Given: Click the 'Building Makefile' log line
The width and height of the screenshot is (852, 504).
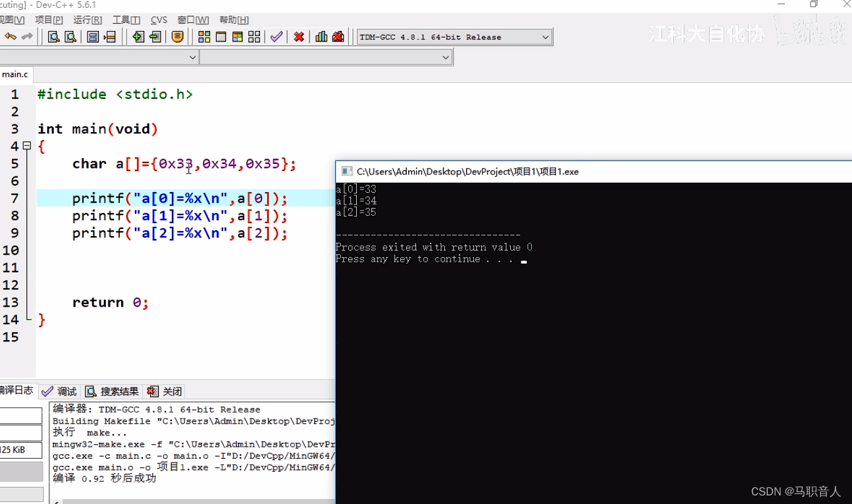Looking at the screenshot, I should click(x=194, y=421).
